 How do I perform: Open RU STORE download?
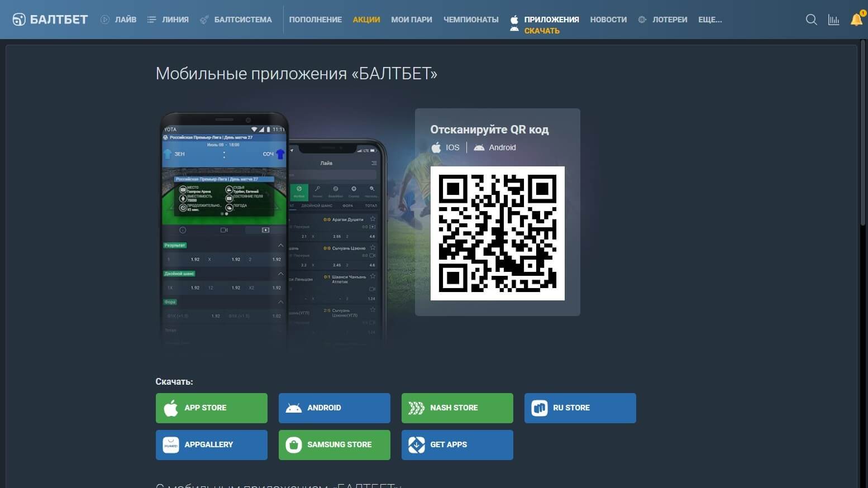(x=580, y=408)
